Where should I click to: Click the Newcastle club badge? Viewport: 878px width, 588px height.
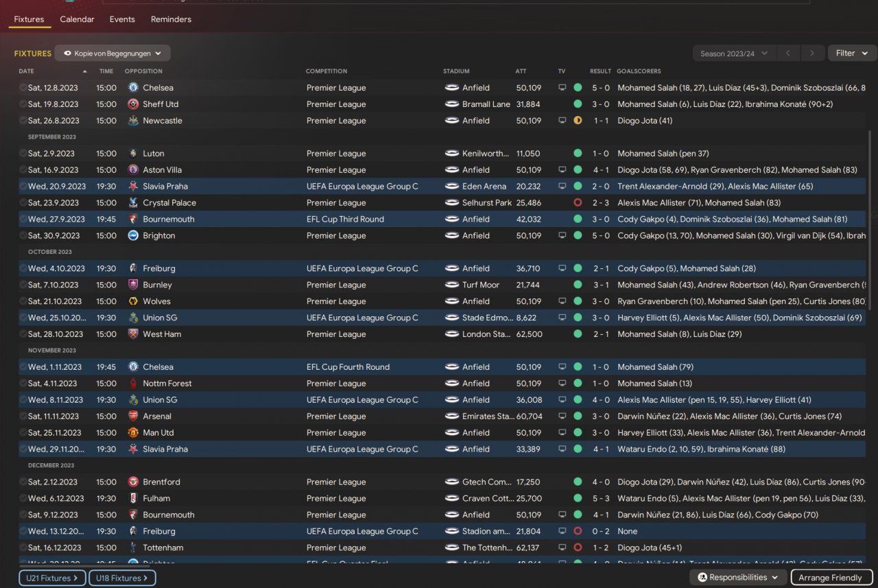(x=133, y=121)
